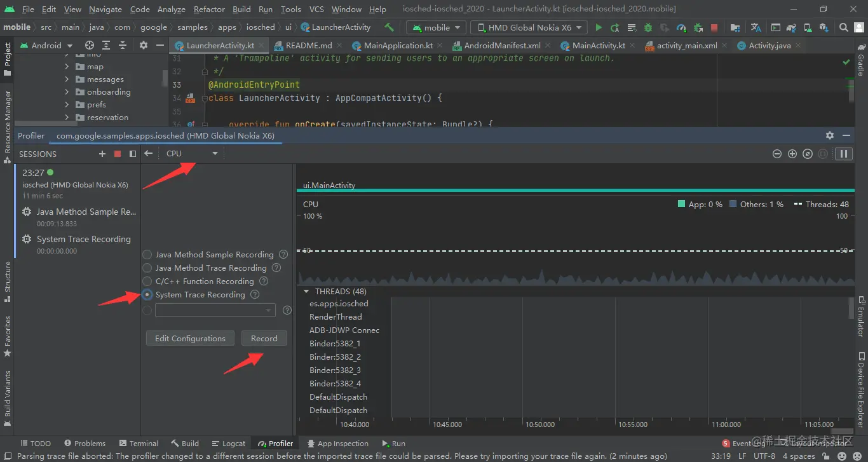Pause live profiler data
The image size is (868, 462).
coord(844,154)
